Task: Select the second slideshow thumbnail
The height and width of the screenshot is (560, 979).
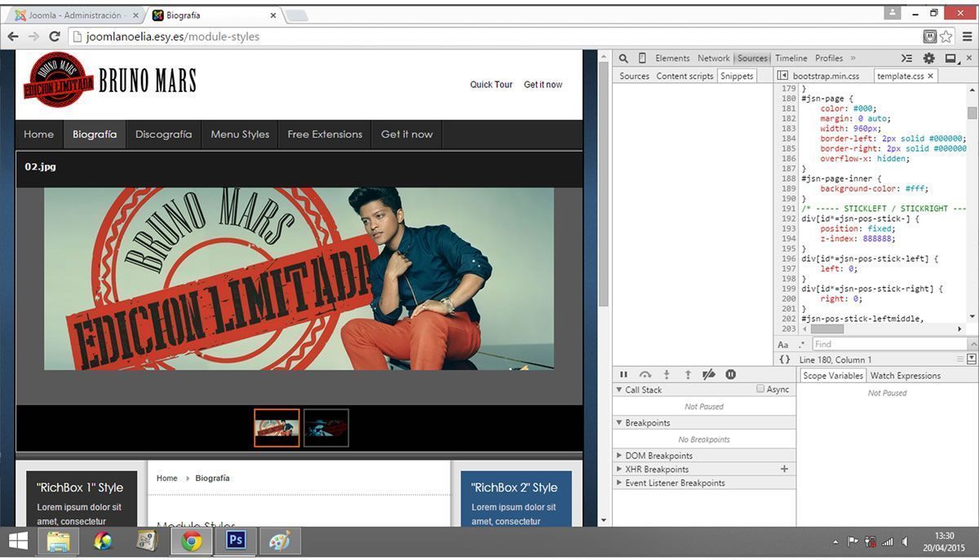Action: [x=326, y=428]
